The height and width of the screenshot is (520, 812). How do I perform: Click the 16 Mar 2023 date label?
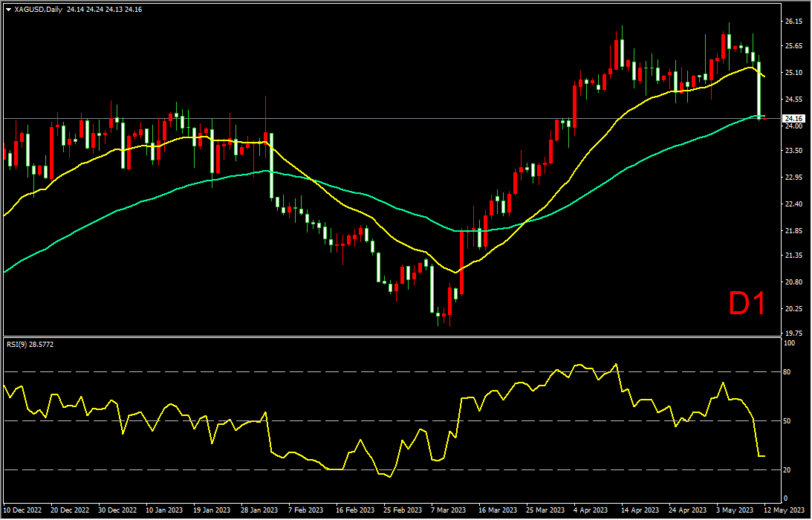coord(498,510)
